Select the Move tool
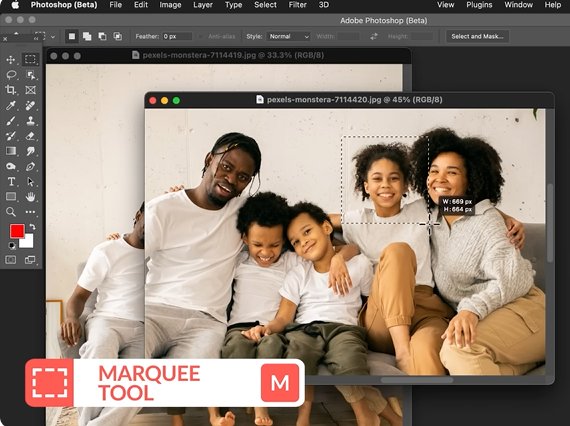570x426 pixels. point(11,60)
